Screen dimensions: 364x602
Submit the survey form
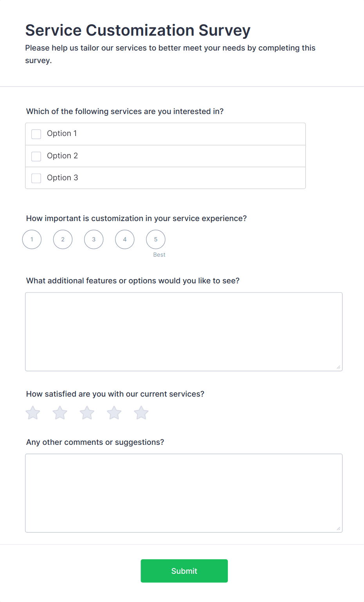pyautogui.click(x=184, y=571)
